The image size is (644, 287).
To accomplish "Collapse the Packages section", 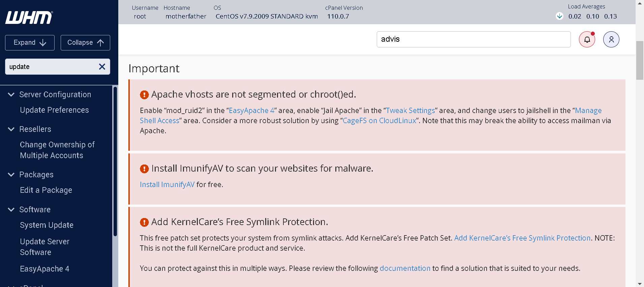I will point(11,175).
